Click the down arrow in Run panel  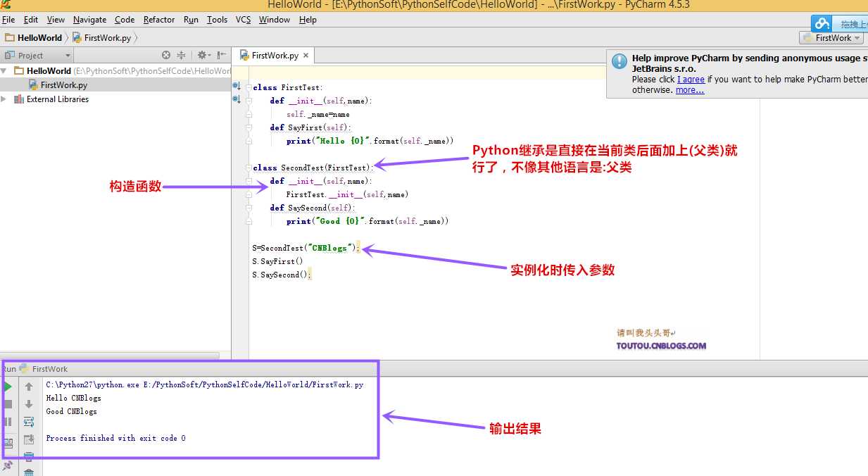29,404
